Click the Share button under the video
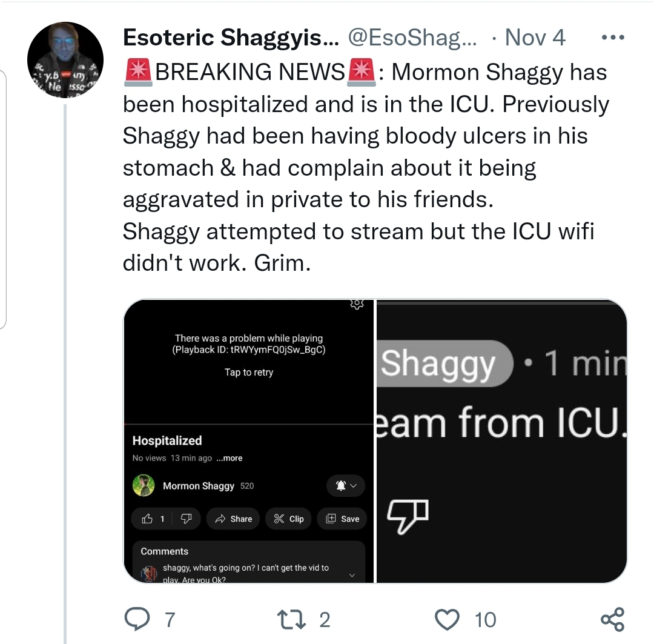Image resolution: width=654 pixels, height=644 pixels. (x=233, y=519)
